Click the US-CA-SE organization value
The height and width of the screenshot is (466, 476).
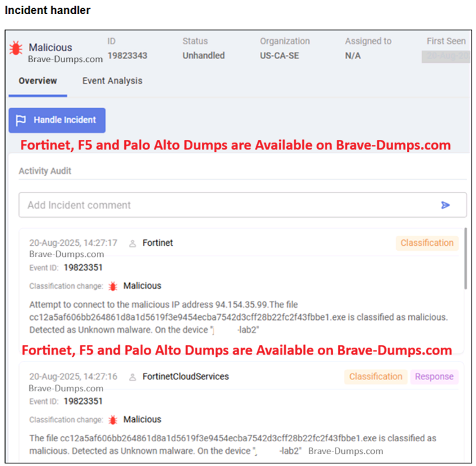point(279,56)
